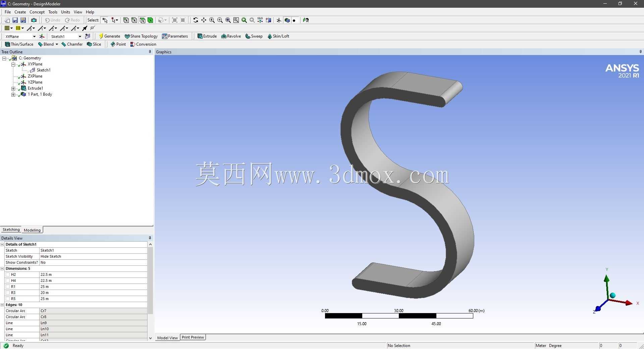Click the New Plane icon beside XYPlane
Screen dimensions: 644x349
click(42, 36)
